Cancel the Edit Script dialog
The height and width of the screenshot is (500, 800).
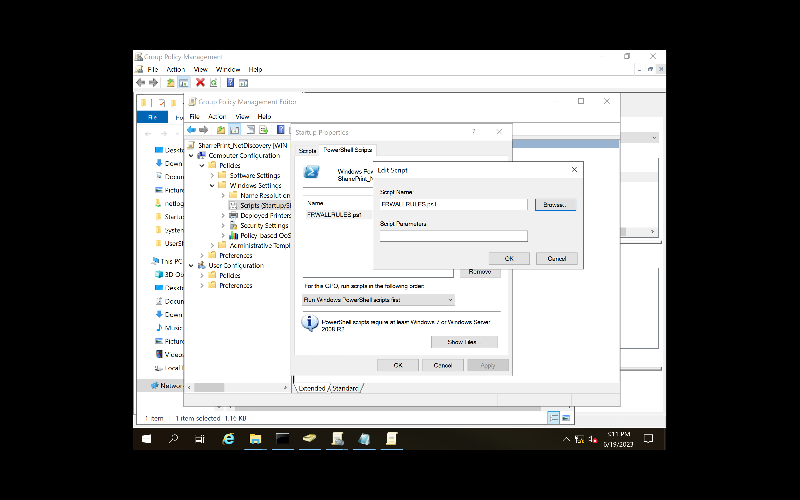point(557,259)
